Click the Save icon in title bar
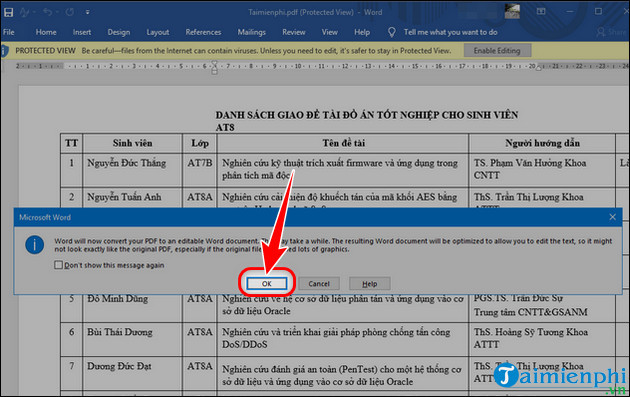 (x=8, y=12)
